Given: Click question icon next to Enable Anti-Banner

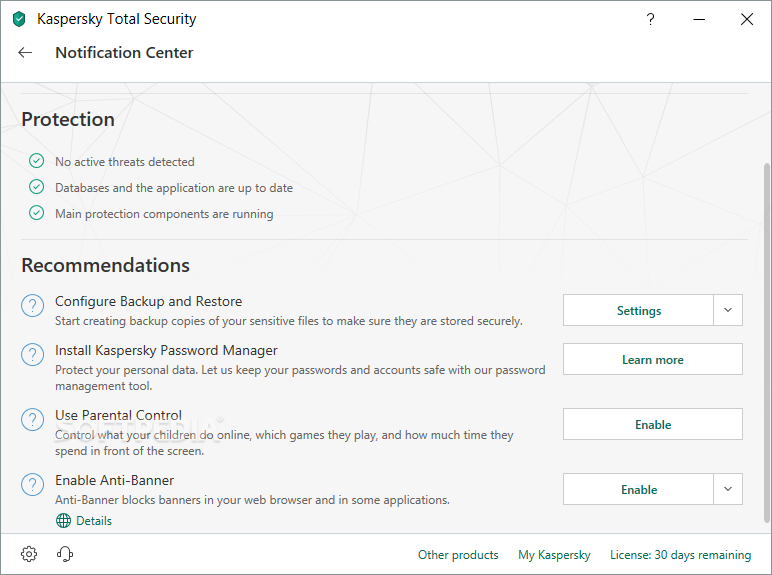Looking at the screenshot, I should coord(32,484).
